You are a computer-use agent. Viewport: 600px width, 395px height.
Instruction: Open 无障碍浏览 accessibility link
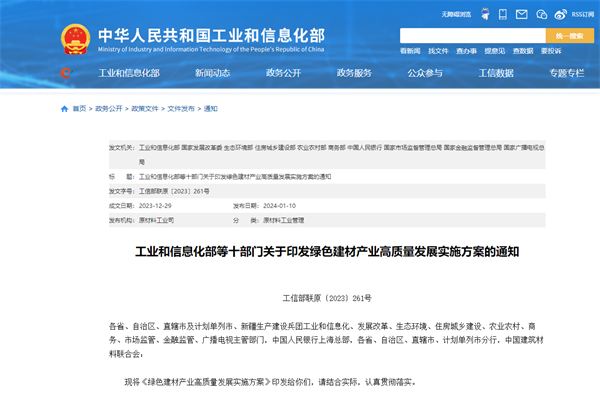coord(456,15)
